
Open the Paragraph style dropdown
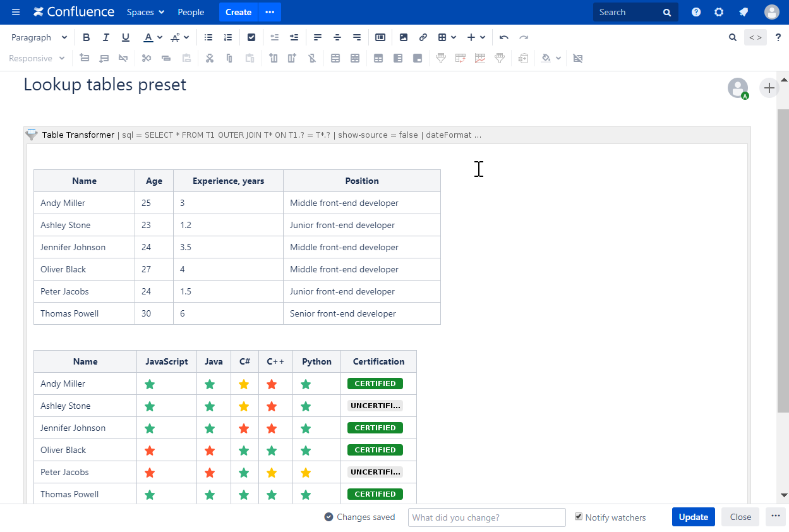[x=39, y=38]
